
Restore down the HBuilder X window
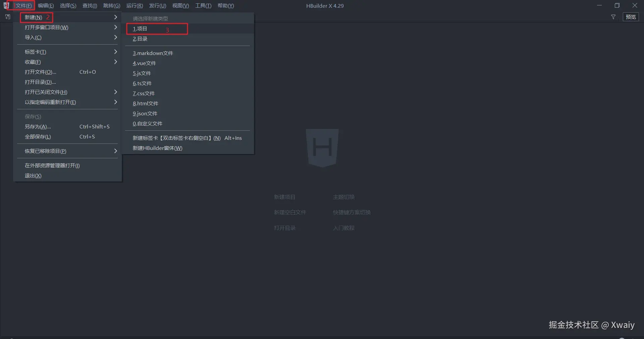tap(617, 5)
